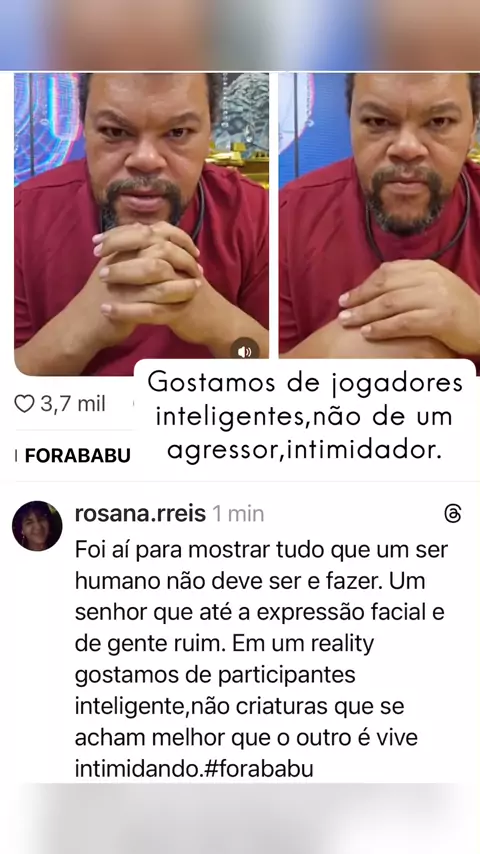Viewport: 480px width, 854px height.
Task: Play the left video thumbnail
Action: point(142,224)
